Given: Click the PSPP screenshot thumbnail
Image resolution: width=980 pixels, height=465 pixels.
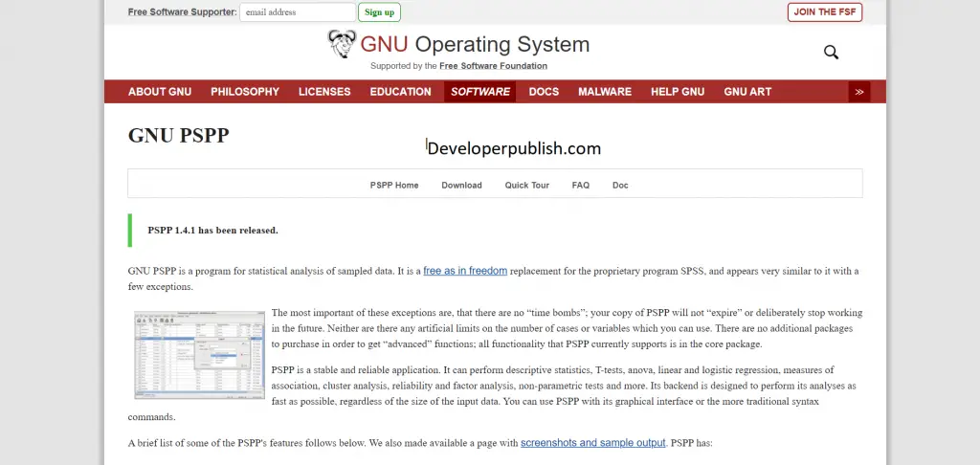Looking at the screenshot, I should pyautogui.click(x=200, y=354).
